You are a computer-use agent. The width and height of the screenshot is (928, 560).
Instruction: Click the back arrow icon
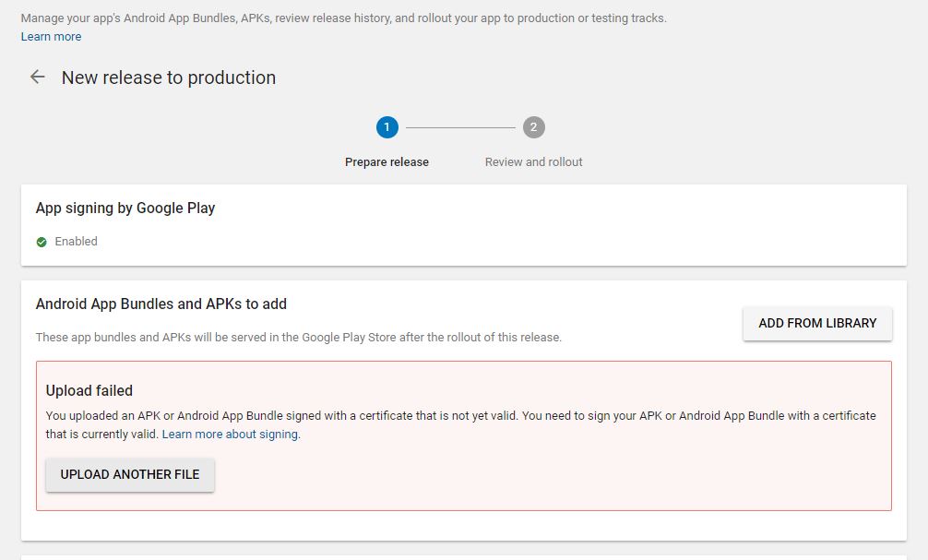pos(38,77)
